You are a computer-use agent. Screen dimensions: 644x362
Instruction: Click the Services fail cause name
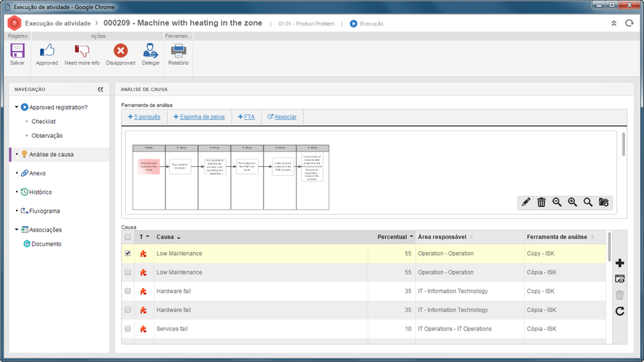pyautogui.click(x=172, y=329)
